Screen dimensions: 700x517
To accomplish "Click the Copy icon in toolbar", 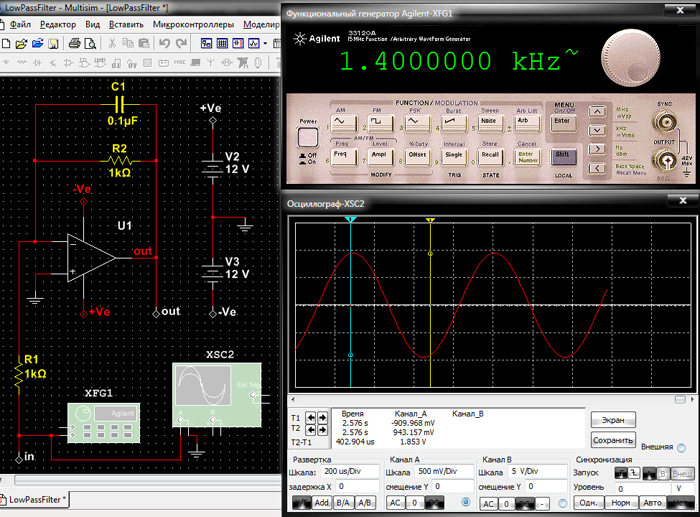I will pyautogui.click(x=128, y=43).
